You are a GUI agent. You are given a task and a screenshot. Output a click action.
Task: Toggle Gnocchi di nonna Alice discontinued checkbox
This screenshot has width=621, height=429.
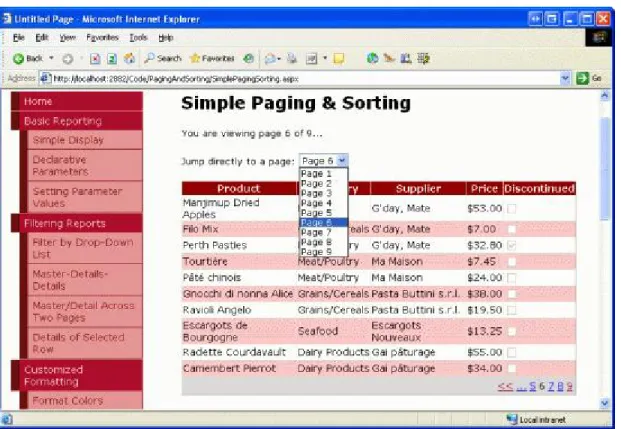(x=512, y=294)
